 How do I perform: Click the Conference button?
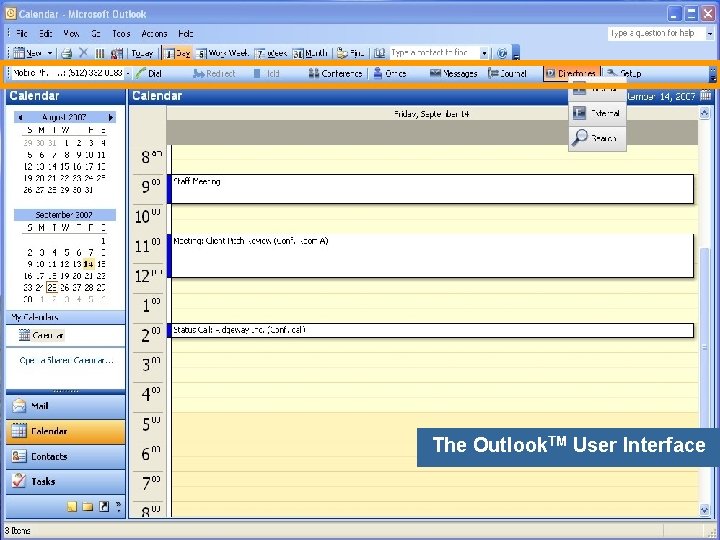pos(335,73)
